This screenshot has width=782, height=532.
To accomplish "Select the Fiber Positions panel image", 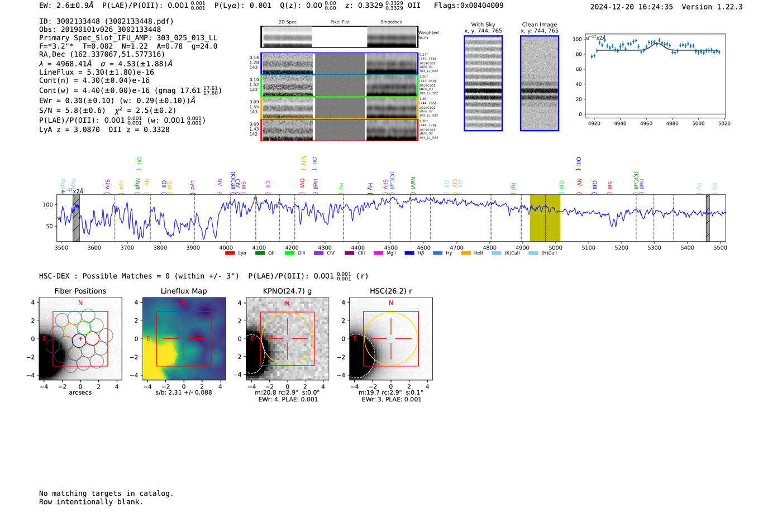I will click(80, 339).
